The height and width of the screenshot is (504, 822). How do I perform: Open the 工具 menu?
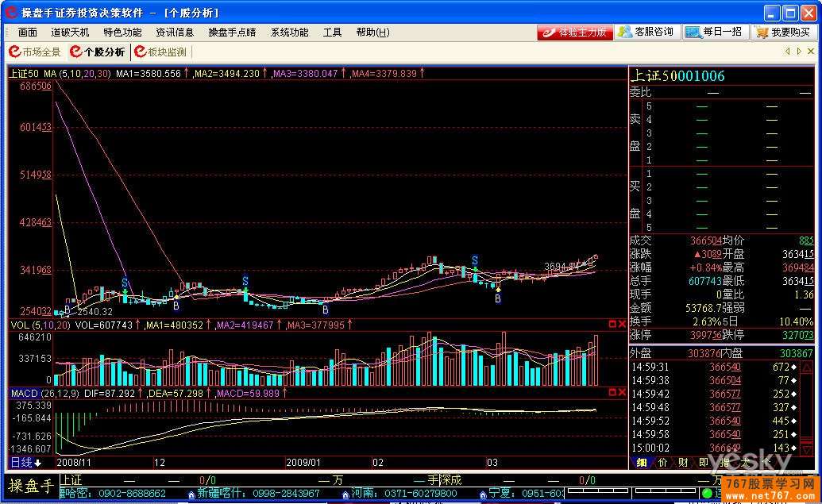(x=332, y=33)
